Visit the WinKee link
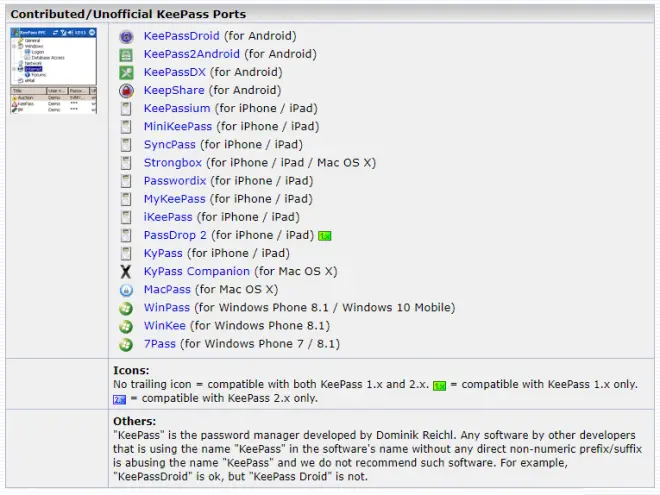Screen dimensions: 660x495 [165, 325]
